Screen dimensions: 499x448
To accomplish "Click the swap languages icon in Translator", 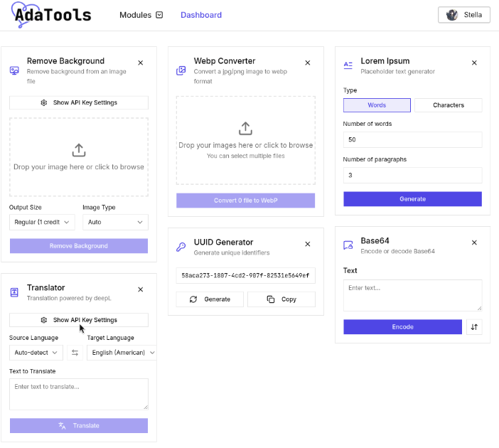I will (x=75, y=353).
